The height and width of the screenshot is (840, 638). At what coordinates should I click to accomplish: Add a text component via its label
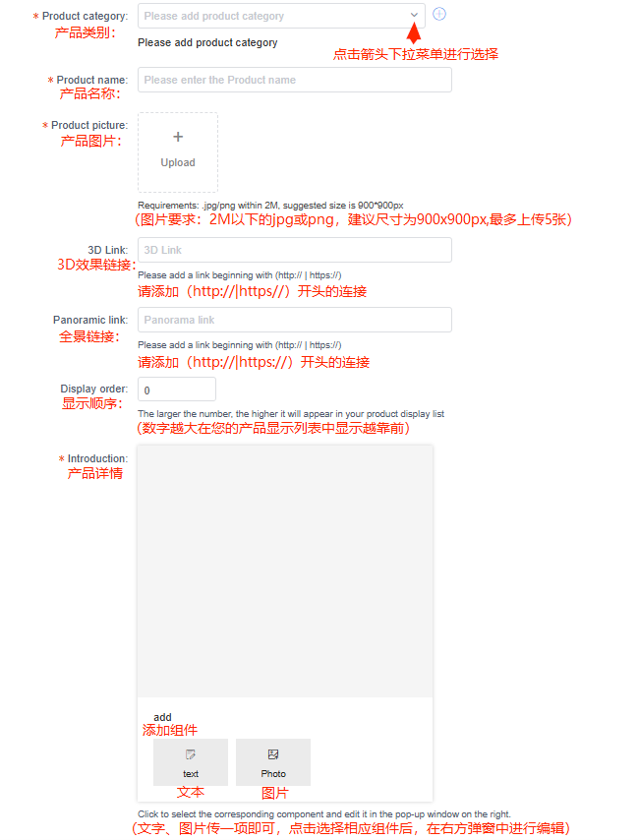[x=191, y=774]
